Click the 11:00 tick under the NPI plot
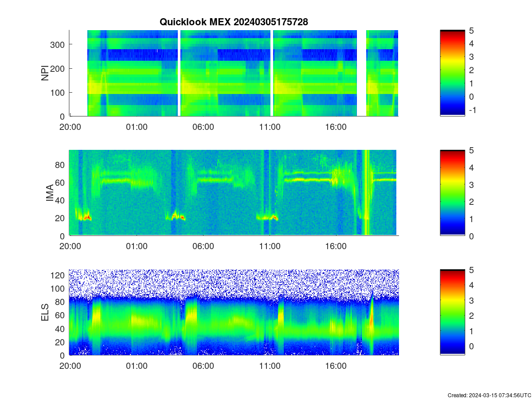The height and width of the screenshot is (399, 532). click(x=270, y=127)
